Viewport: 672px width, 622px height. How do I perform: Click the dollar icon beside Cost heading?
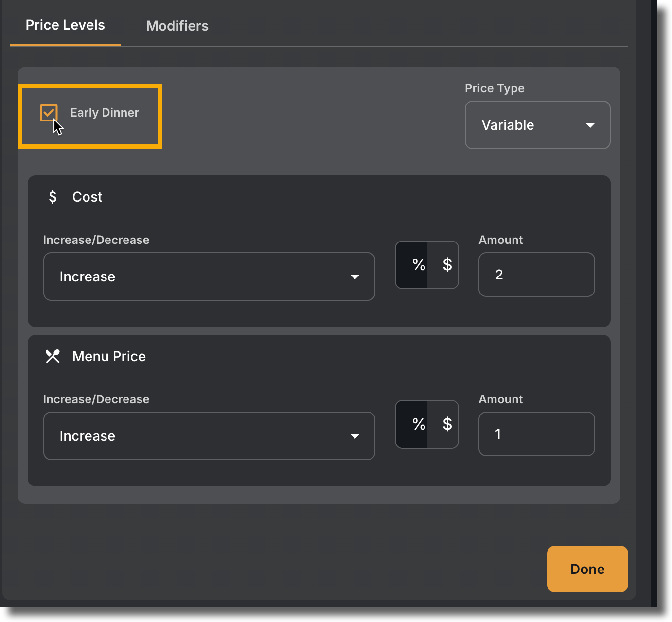click(53, 197)
